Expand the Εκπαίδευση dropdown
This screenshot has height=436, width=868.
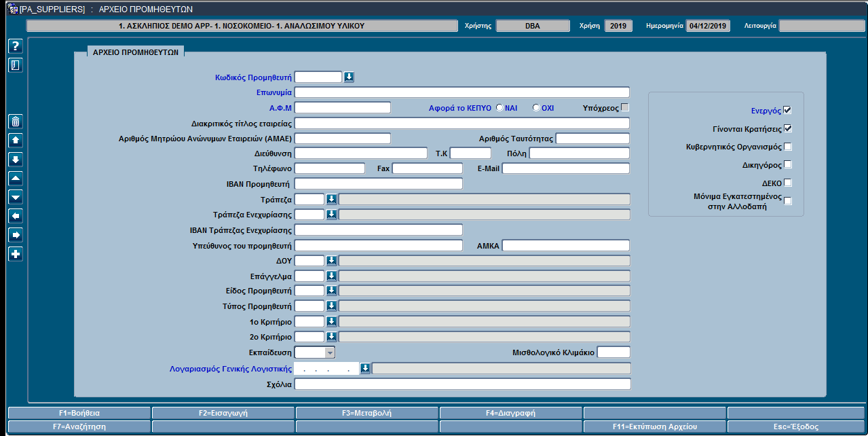pos(330,352)
